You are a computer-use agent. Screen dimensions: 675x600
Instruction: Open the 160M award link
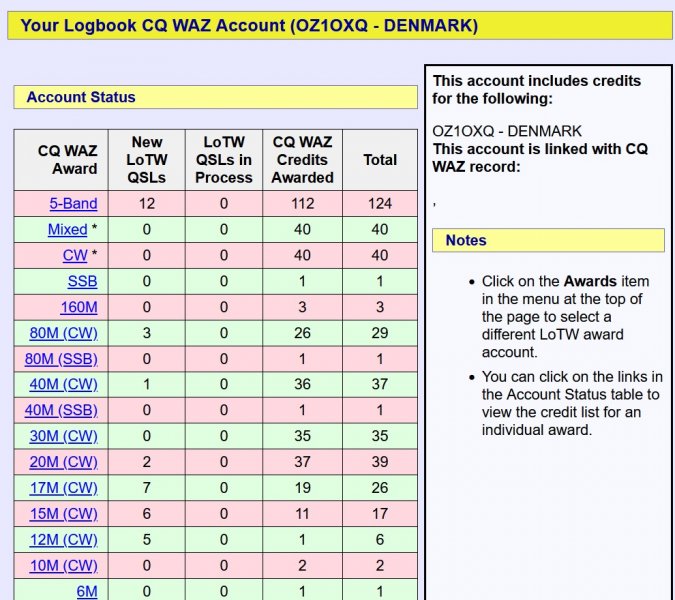click(79, 307)
